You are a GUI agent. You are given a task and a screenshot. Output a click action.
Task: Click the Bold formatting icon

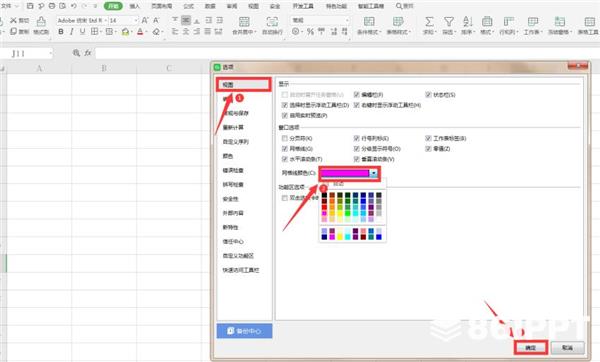(61, 32)
